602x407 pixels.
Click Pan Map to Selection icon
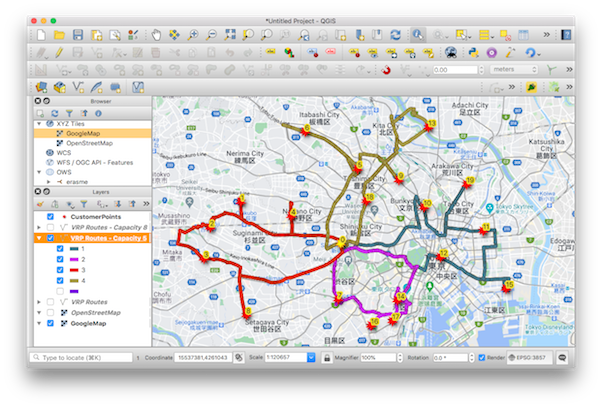coord(174,35)
